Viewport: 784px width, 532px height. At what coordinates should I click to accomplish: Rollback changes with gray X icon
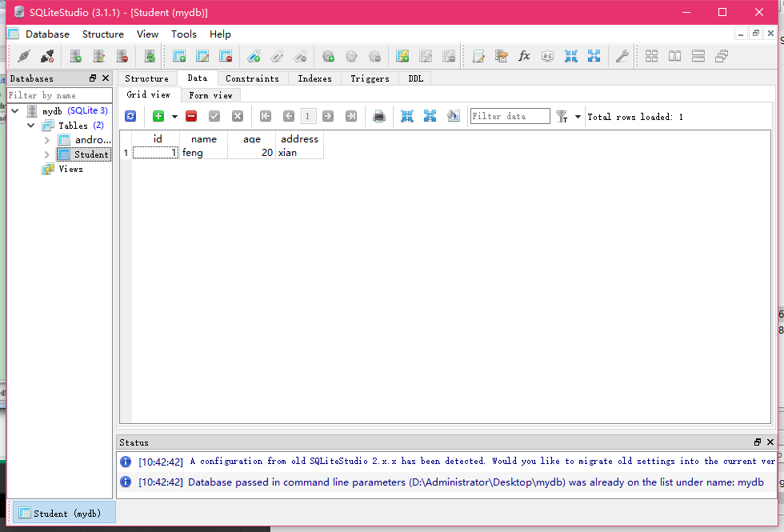click(x=238, y=116)
